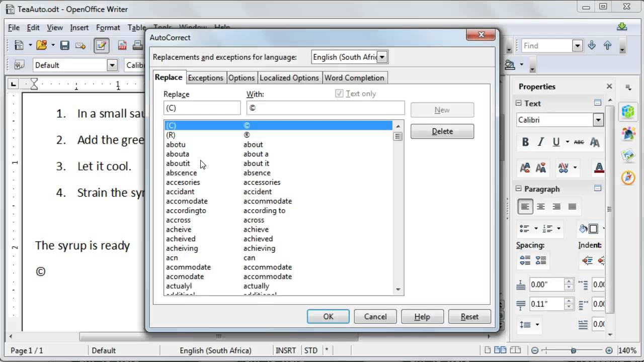Image resolution: width=644 pixels, height=362 pixels.
Task: Click the Increase Indent sidebar icon
Action: (587, 260)
